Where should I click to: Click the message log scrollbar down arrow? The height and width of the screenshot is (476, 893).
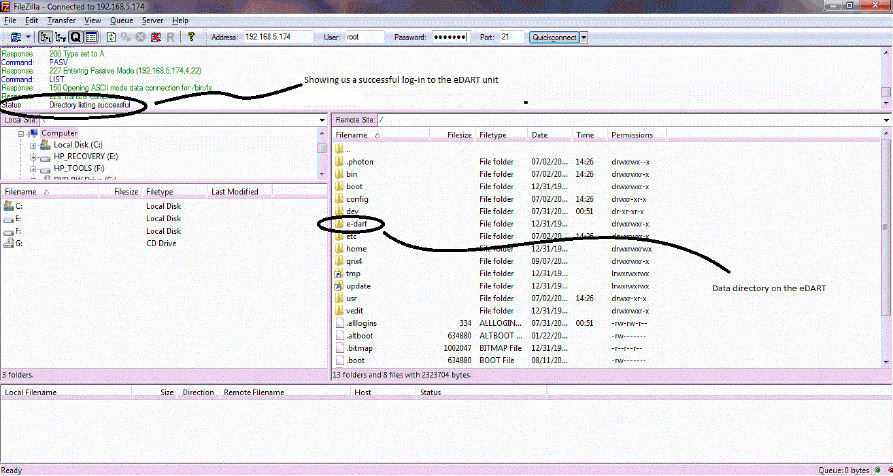(x=887, y=103)
